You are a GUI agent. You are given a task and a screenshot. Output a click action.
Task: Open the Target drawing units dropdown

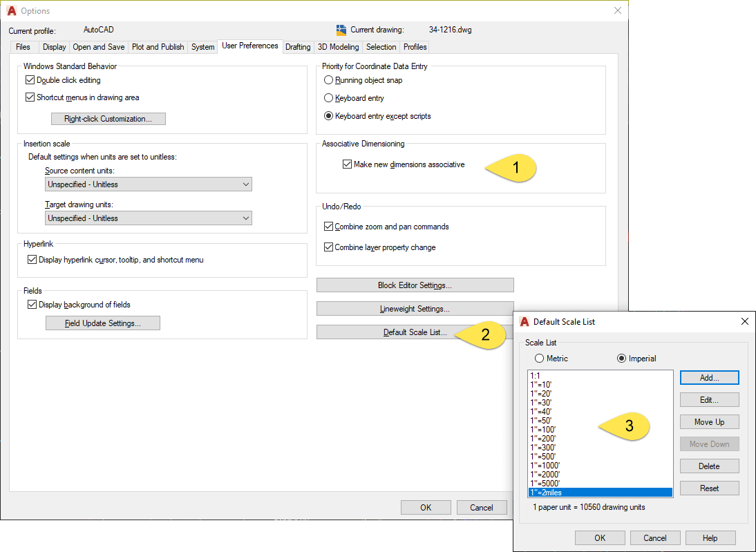(245, 218)
